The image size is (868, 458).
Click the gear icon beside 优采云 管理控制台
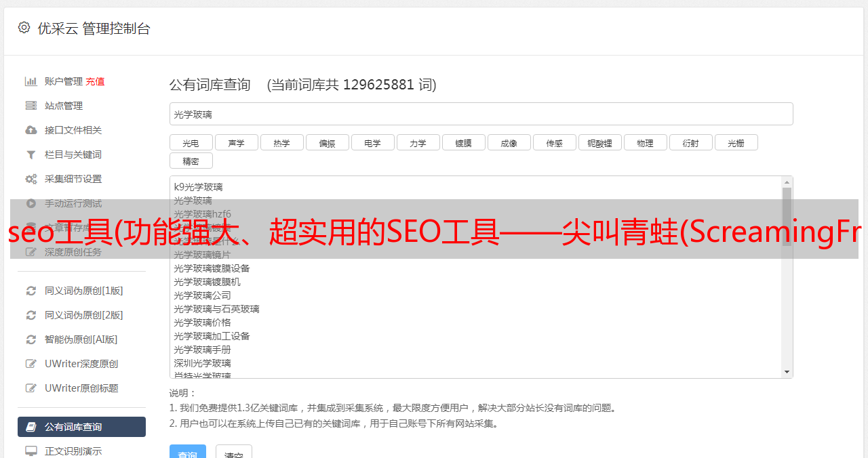pos(24,28)
